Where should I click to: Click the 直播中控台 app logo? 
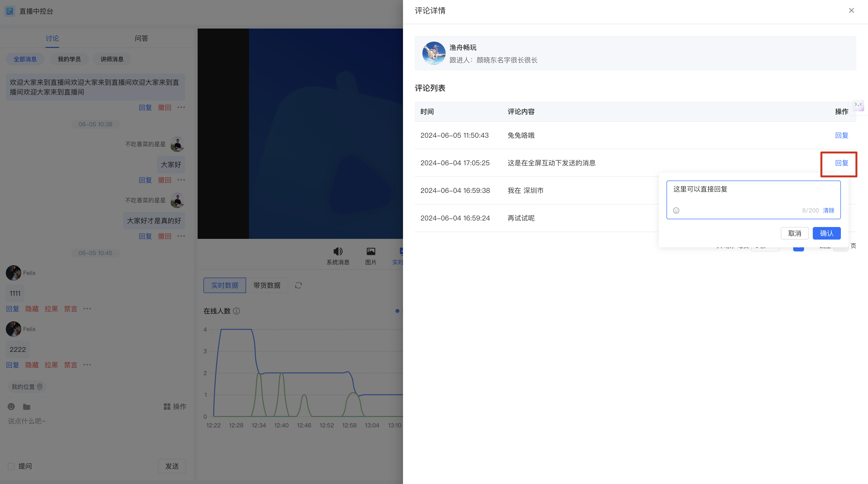point(10,11)
